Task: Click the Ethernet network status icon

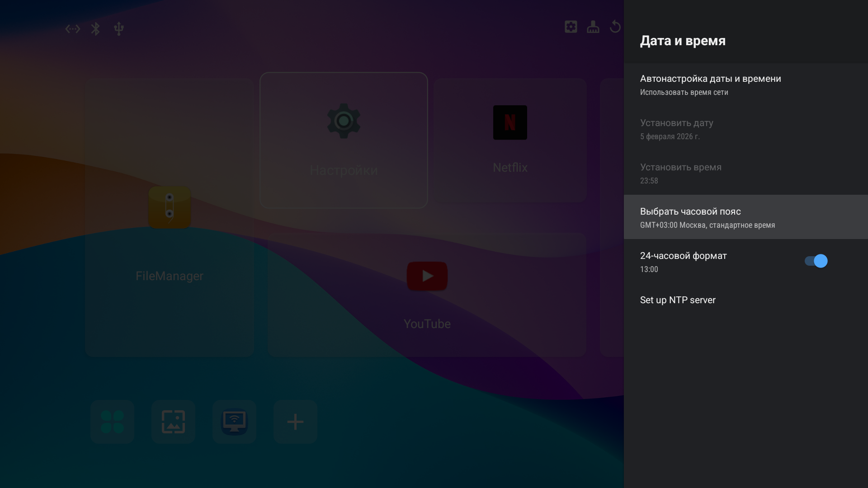Action: tap(72, 29)
